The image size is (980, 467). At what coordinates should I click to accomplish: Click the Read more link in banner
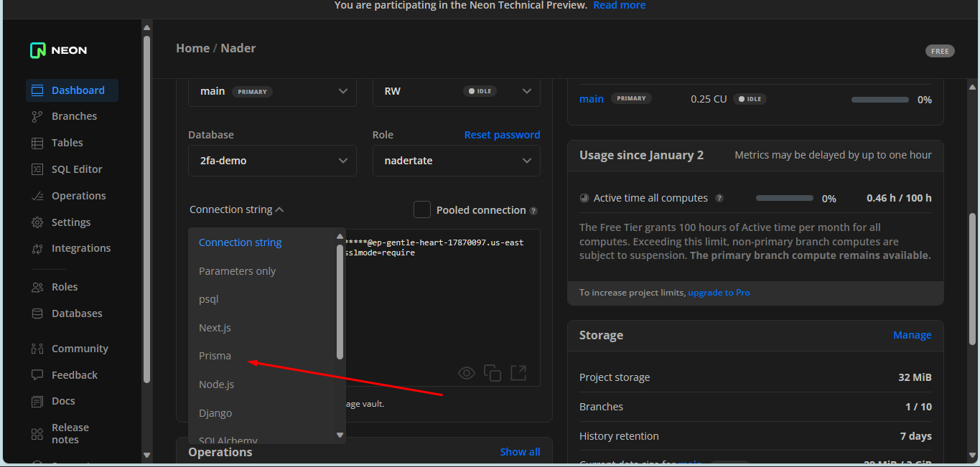point(619,5)
